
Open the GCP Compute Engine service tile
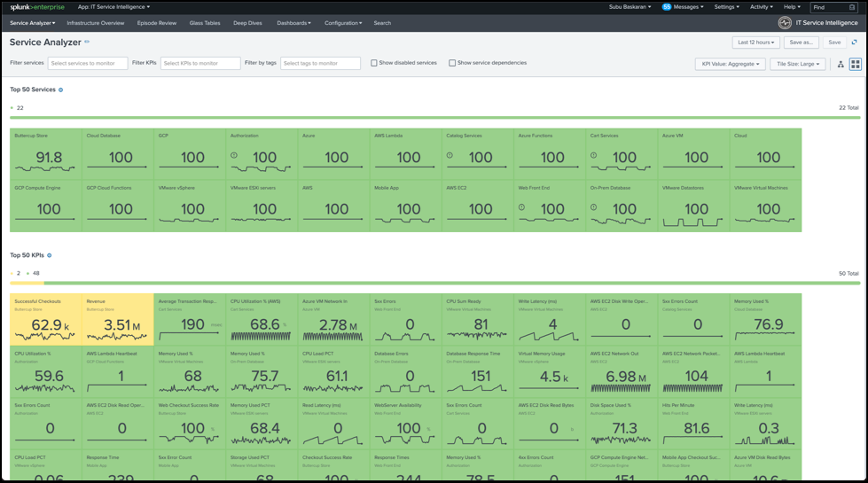coord(45,206)
